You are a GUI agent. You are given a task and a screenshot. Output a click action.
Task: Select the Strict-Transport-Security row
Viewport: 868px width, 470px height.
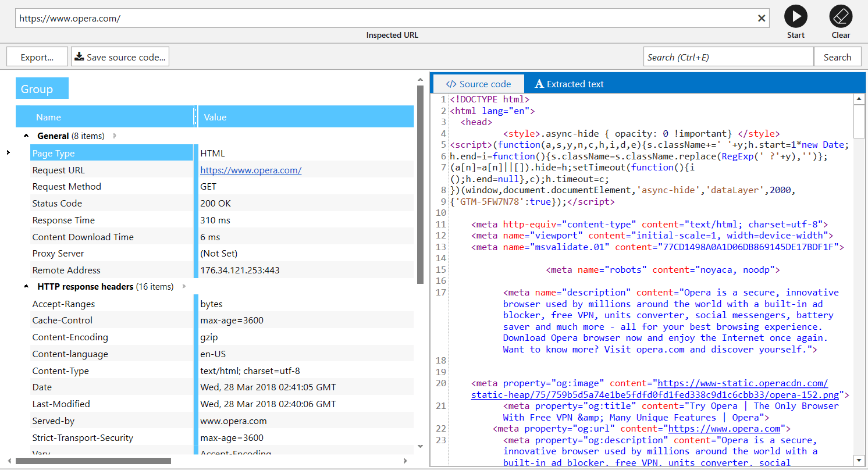click(x=222, y=438)
